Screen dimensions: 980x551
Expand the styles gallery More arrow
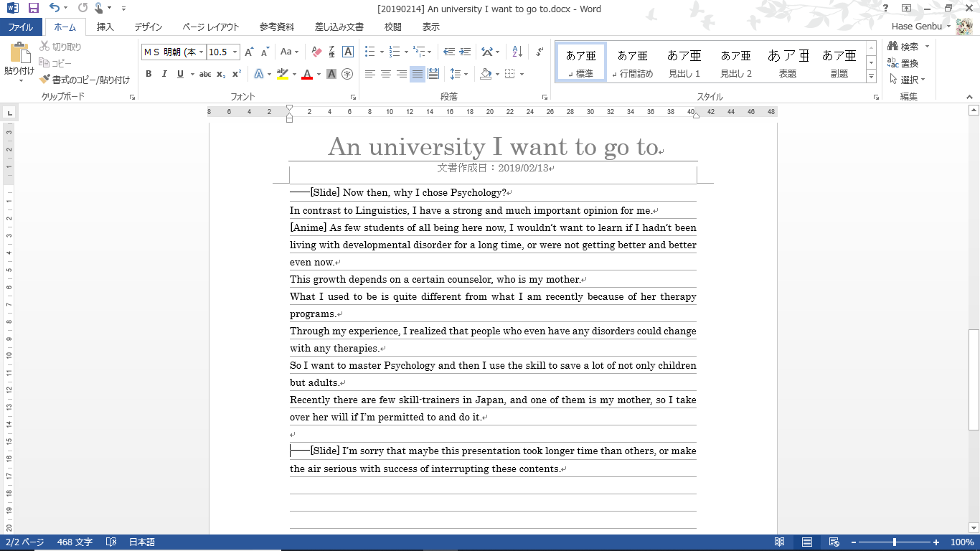pos(871,76)
